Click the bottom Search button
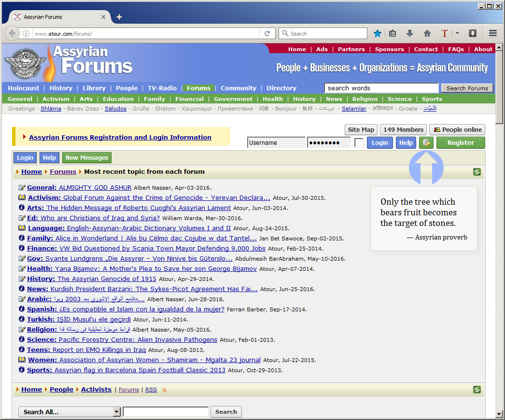The image size is (505, 420). click(x=226, y=412)
